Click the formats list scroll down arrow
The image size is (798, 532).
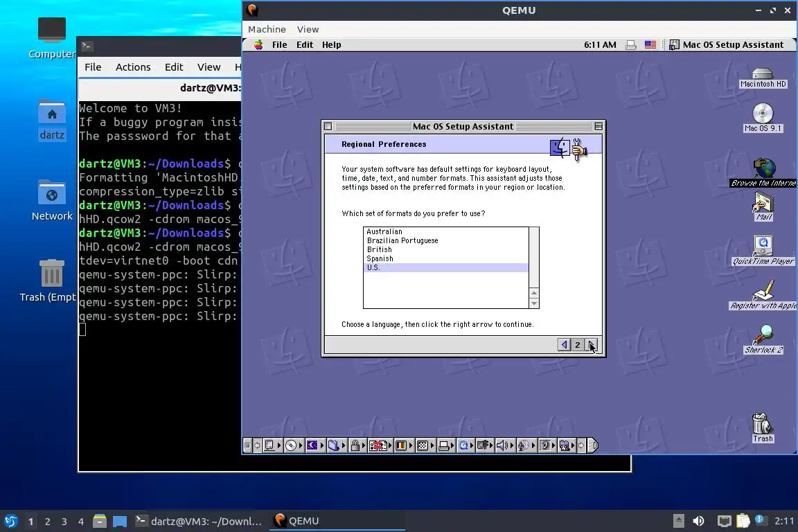coord(534,303)
